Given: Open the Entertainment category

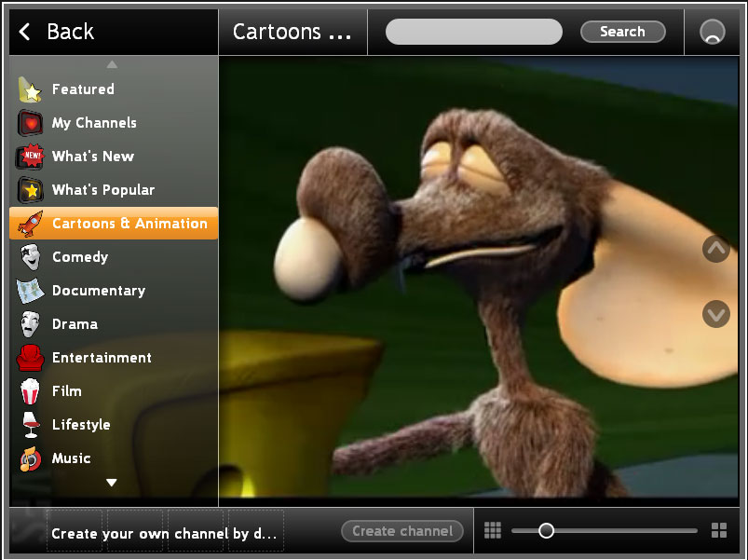Looking at the screenshot, I should (x=114, y=358).
